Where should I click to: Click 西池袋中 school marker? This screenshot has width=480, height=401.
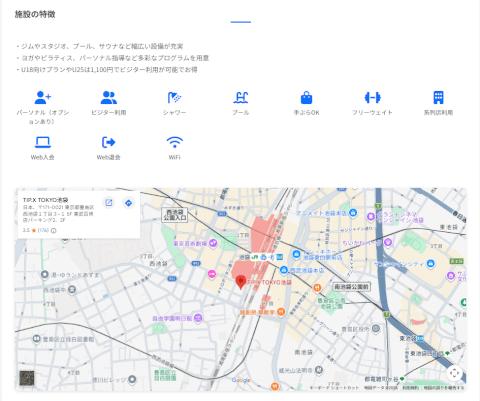(x=72, y=290)
